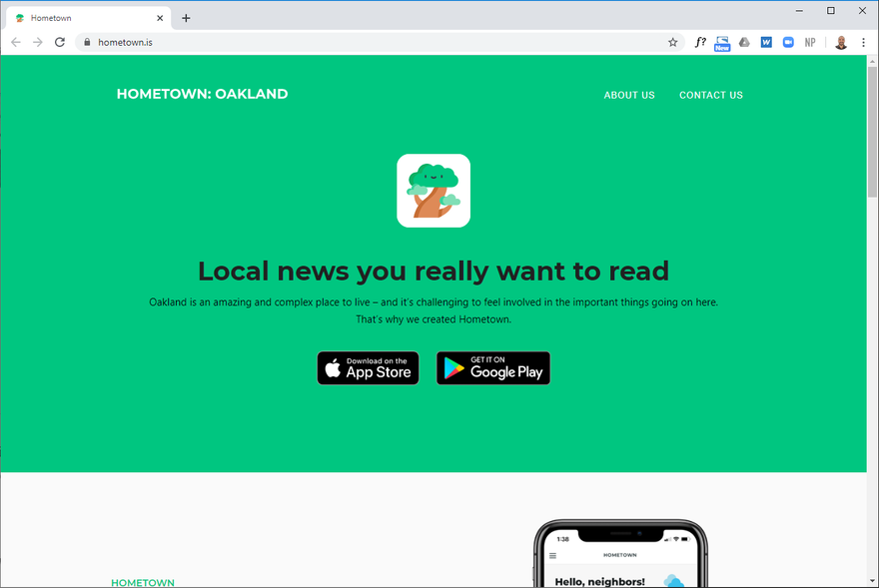Screen dimensions: 879x588
Task: Download on the App Store badge
Action: click(368, 367)
